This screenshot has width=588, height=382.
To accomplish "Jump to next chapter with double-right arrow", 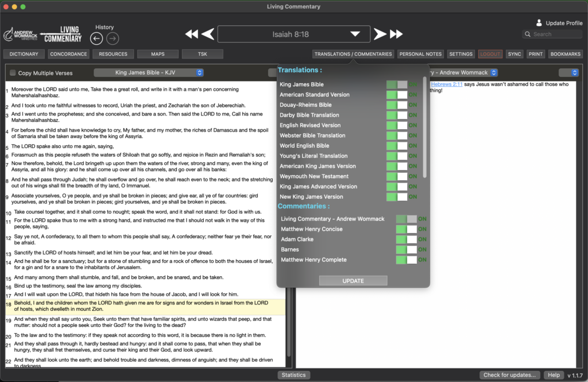I will [x=396, y=34].
